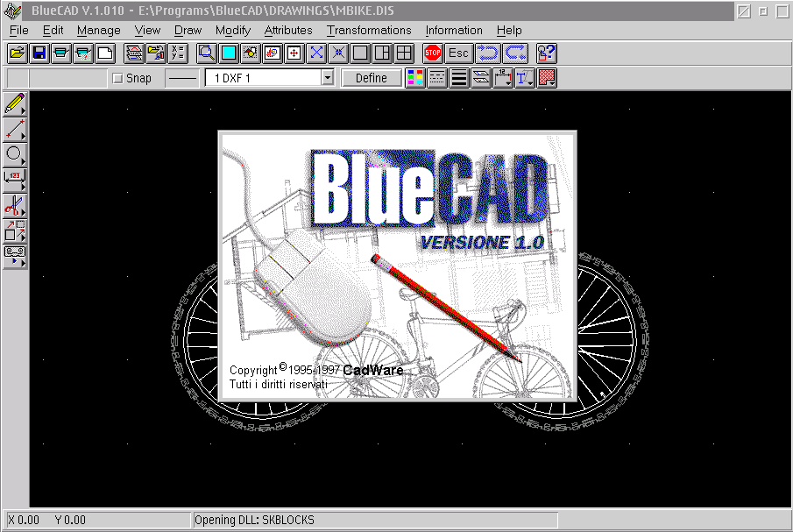Click the 'Opening DLL: SKBLOCKS' status message
The width and height of the screenshot is (793, 532).
click(254, 520)
